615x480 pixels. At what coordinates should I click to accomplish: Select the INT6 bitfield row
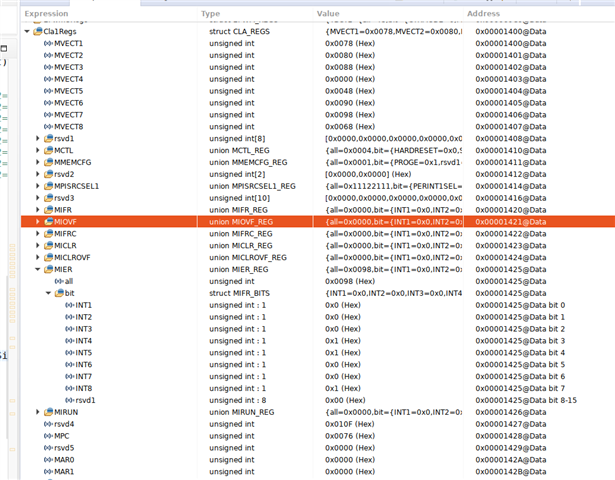pyautogui.click(x=318, y=364)
